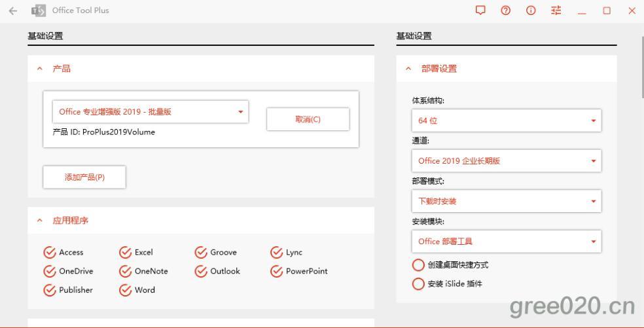Screen dimensions: 644x328
Task: Enable 安装 iSlide 插件 option
Action: [x=418, y=284]
